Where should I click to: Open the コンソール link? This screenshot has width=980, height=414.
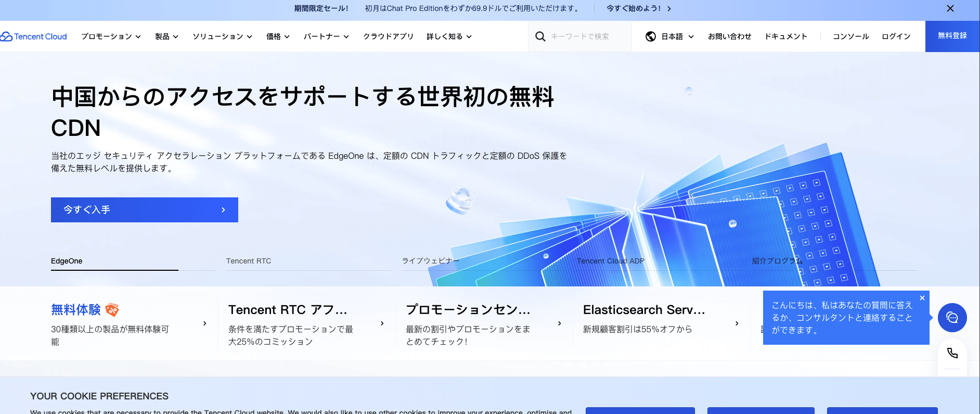(851, 36)
